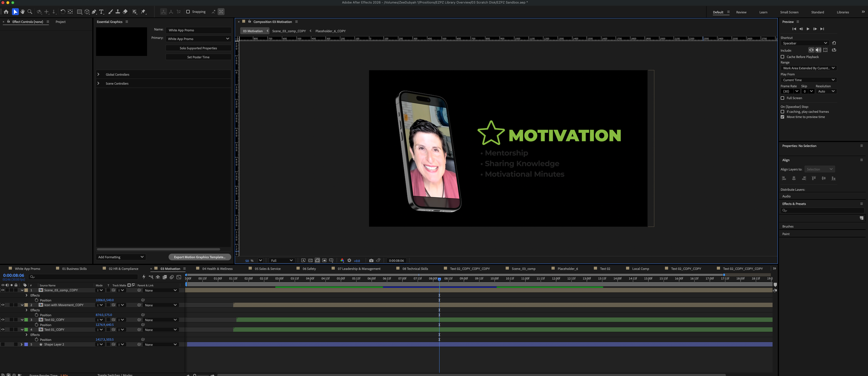Select the Zoom tool in toolbar
The image size is (868, 376).
click(x=30, y=12)
